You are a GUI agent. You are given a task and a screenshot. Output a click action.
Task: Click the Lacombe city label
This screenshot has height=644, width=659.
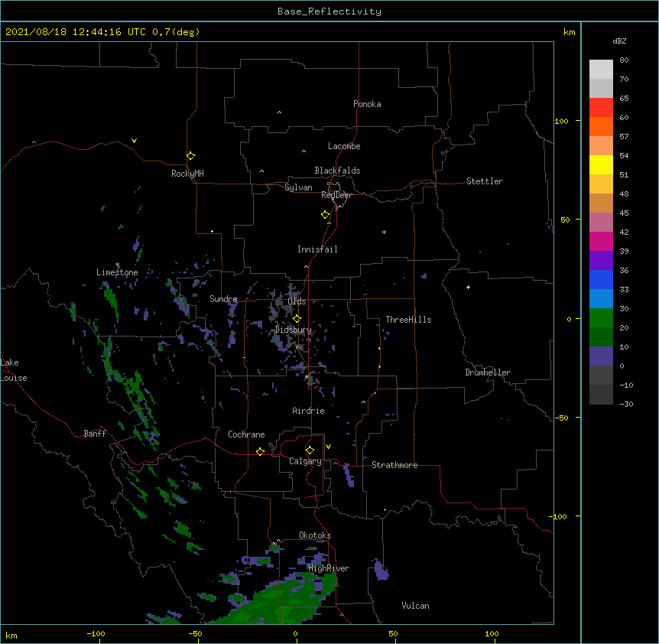click(344, 146)
